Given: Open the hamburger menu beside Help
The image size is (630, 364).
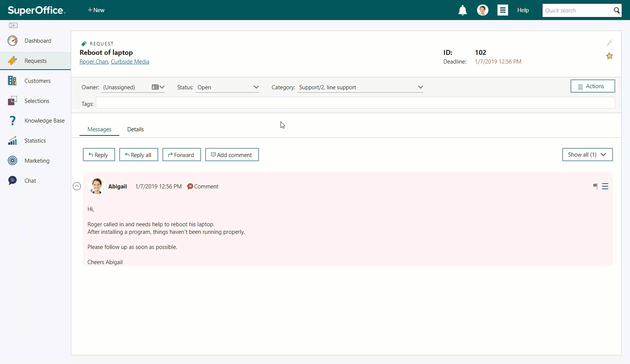Looking at the screenshot, I should pyautogui.click(x=503, y=10).
